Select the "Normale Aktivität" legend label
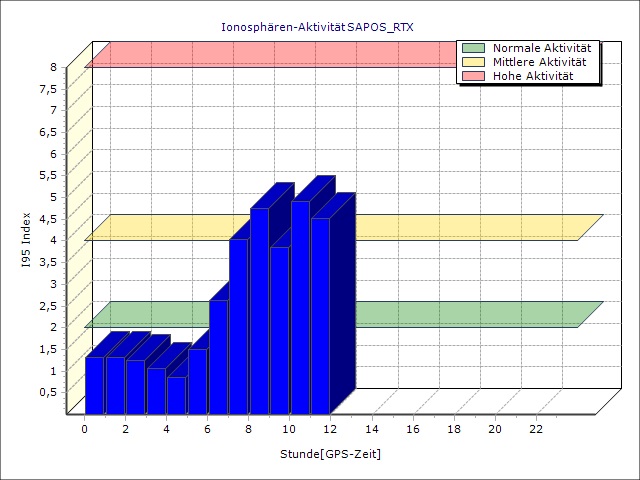Screen dimensions: 640x480 542,48
